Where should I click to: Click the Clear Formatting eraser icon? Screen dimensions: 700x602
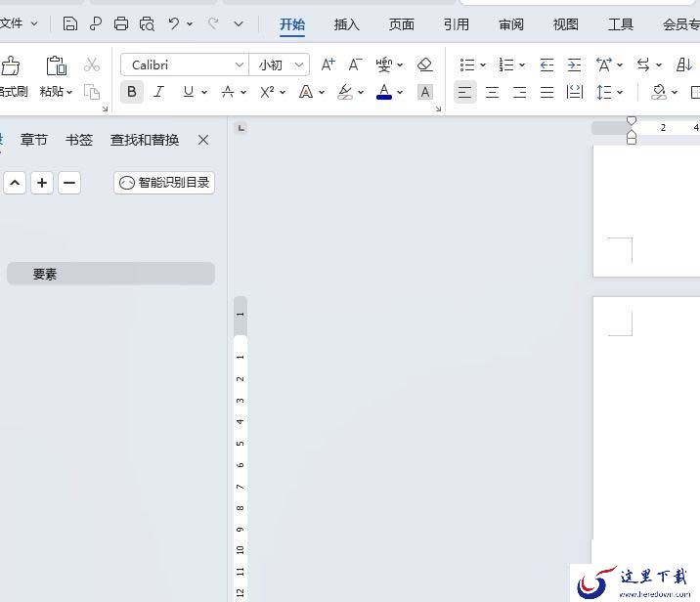click(424, 64)
